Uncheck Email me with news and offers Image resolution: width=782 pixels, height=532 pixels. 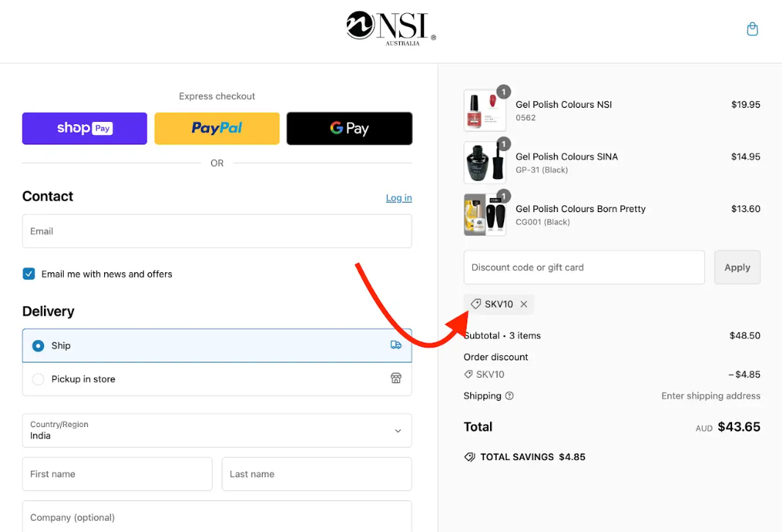tap(29, 274)
